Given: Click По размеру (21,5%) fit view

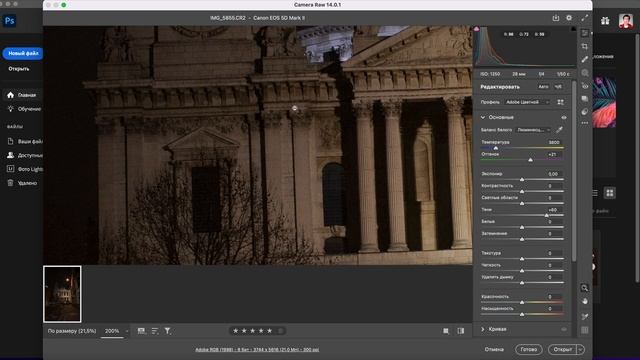Looking at the screenshot, I should coord(72,331).
